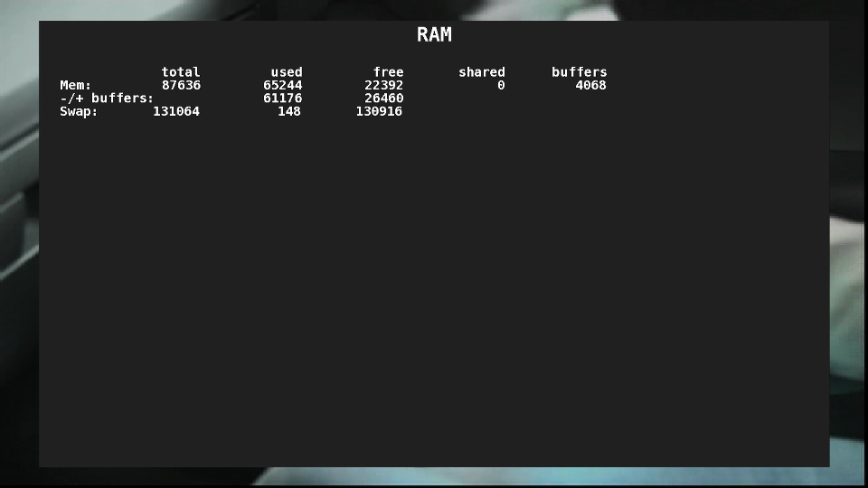Click the 'free' column header

(388, 72)
